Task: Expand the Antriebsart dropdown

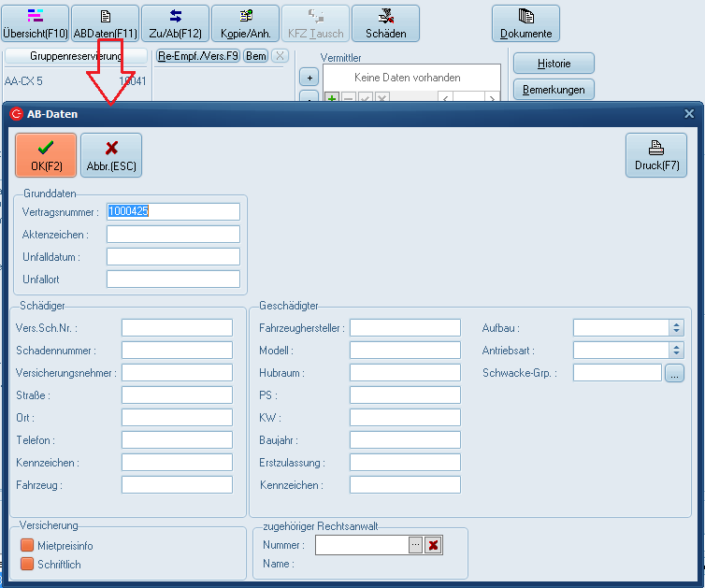Action: click(676, 351)
